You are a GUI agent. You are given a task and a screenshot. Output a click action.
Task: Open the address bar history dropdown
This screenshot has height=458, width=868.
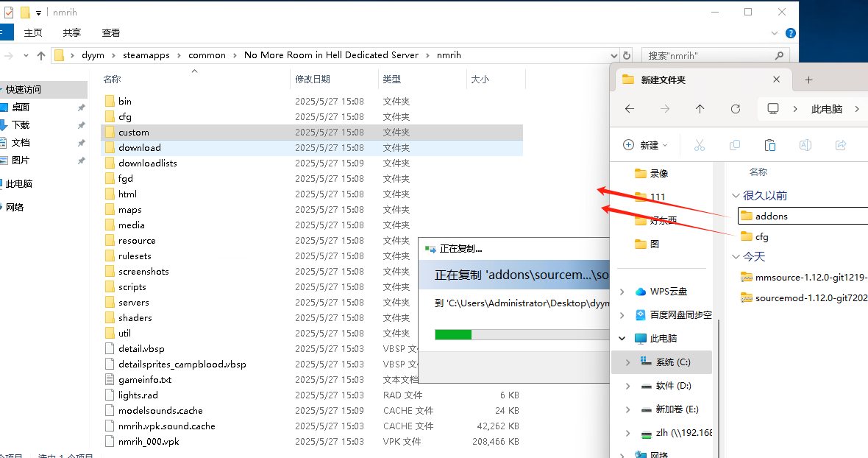pyautogui.click(x=614, y=55)
